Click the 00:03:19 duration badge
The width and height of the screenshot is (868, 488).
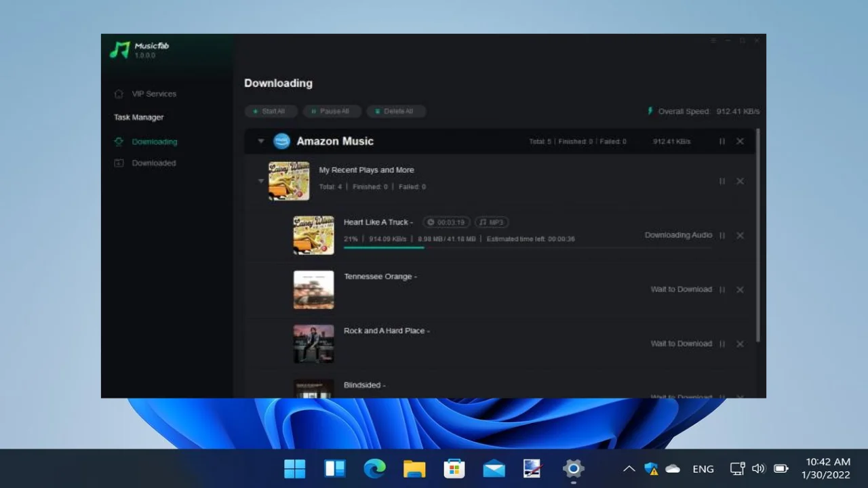(x=447, y=222)
